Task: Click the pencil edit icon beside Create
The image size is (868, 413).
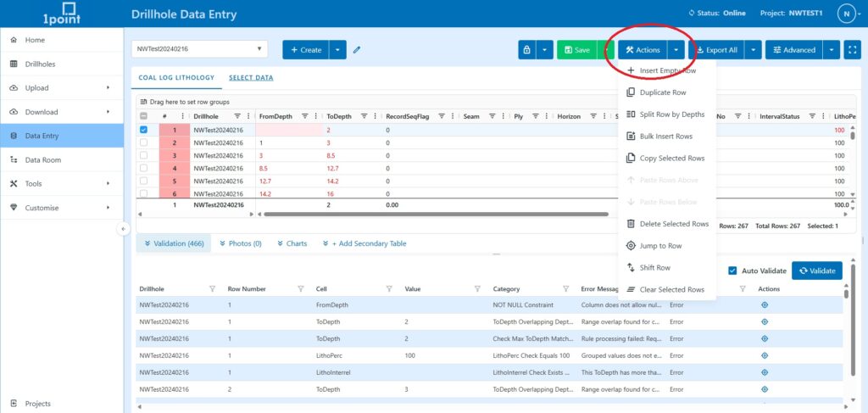Action: (x=357, y=50)
